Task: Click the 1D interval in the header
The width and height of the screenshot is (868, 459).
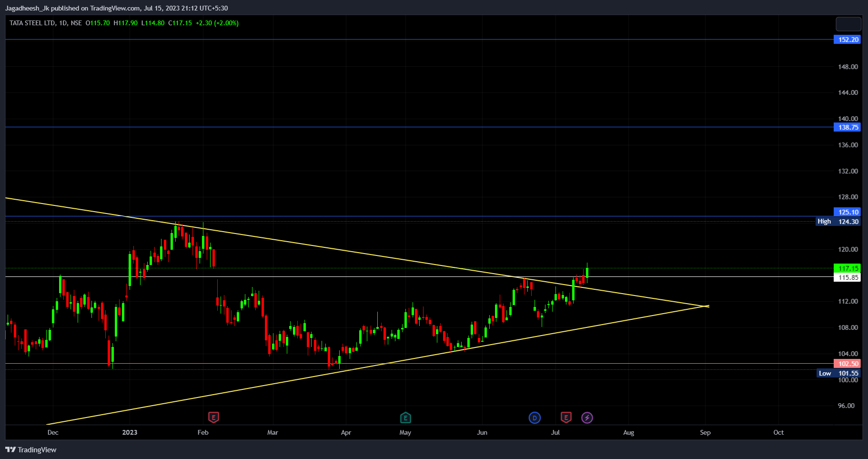Action: pos(63,23)
